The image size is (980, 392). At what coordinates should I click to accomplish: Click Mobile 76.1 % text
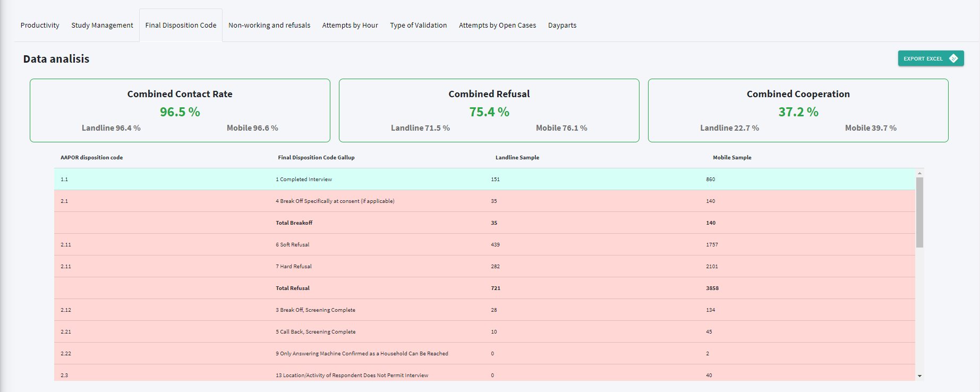click(x=561, y=128)
